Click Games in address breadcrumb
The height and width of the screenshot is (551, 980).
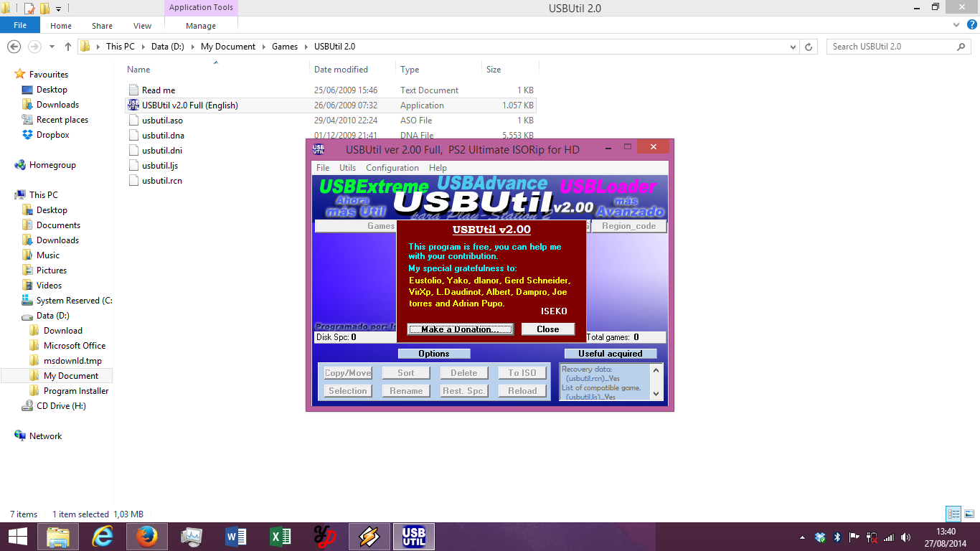tap(285, 47)
